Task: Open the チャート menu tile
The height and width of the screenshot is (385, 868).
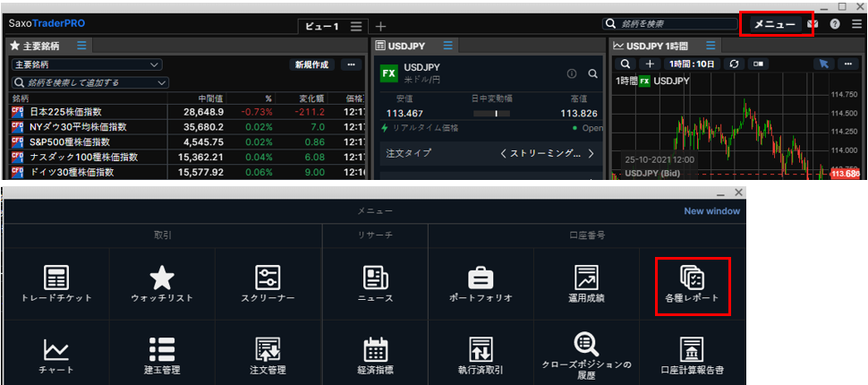Action: coord(56,355)
